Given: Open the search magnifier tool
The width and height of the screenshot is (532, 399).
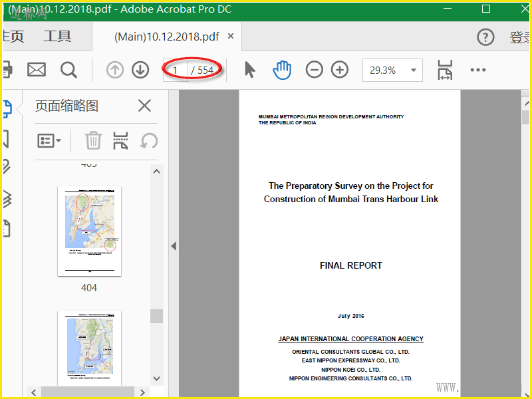Looking at the screenshot, I should (68, 70).
